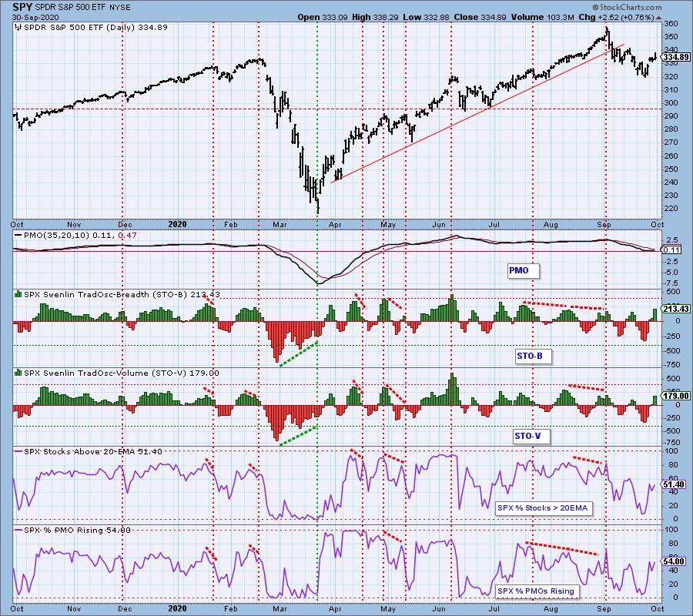
Task: Click the 270 label on the price axis
Action: [671, 142]
